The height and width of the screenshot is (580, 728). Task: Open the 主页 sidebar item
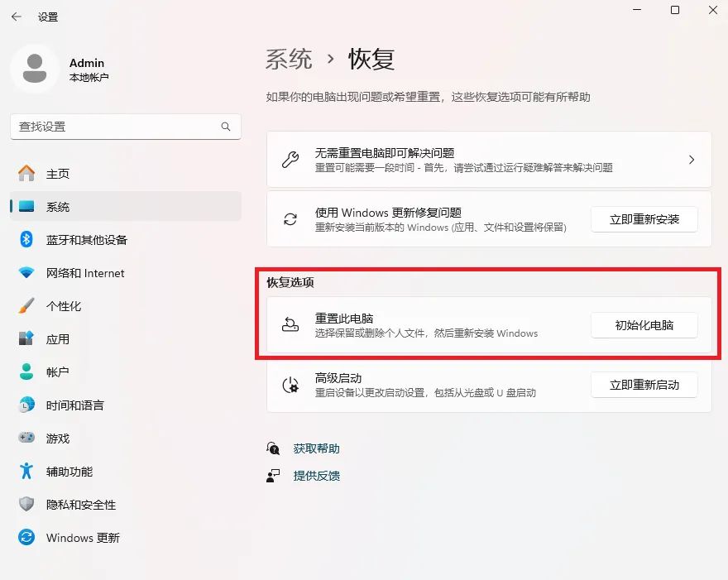(x=126, y=173)
